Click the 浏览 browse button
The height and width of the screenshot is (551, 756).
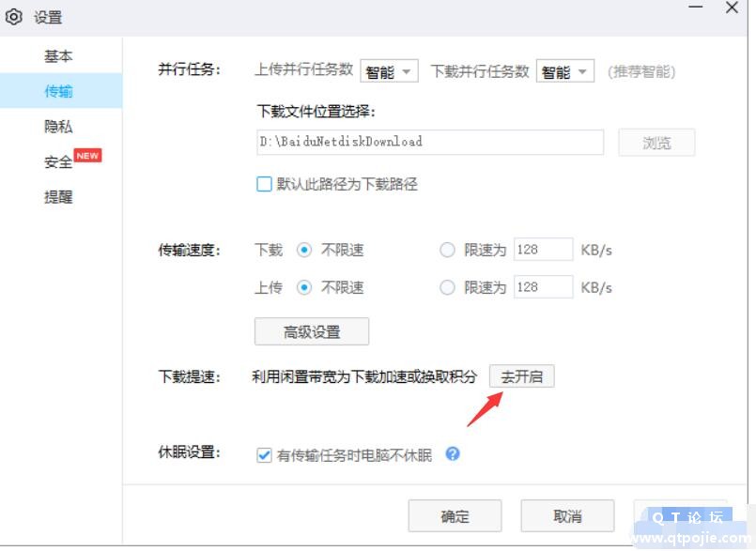(656, 143)
